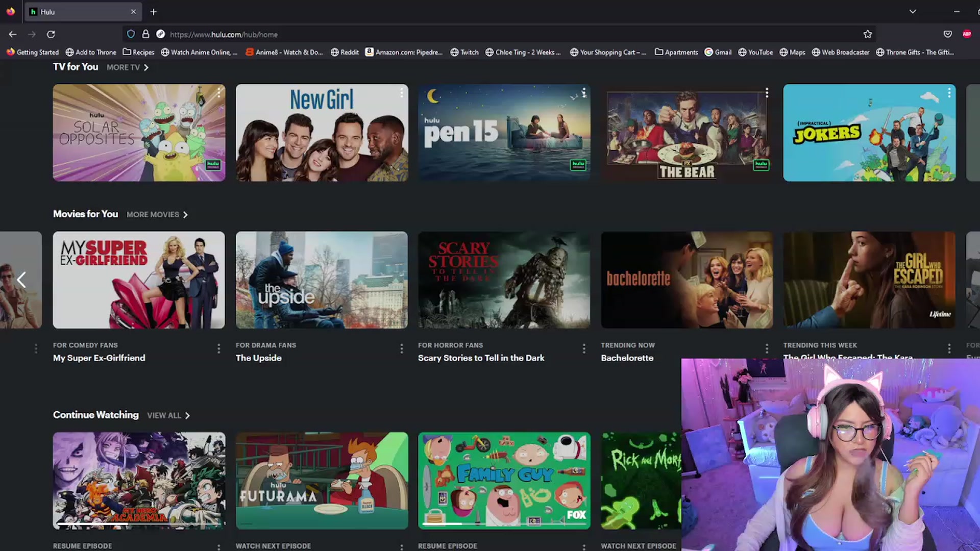Open the Anime8 bookmark
The width and height of the screenshot is (980, 551).
click(284, 52)
